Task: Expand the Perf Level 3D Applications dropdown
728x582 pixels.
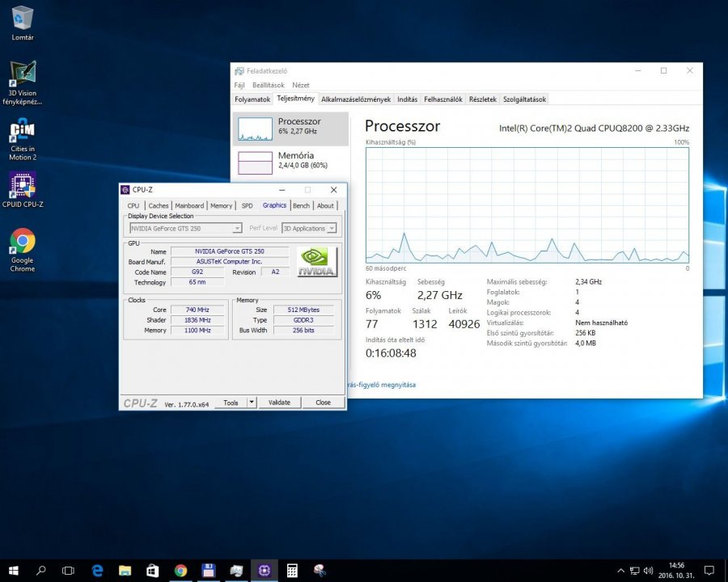Action: [332, 228]
